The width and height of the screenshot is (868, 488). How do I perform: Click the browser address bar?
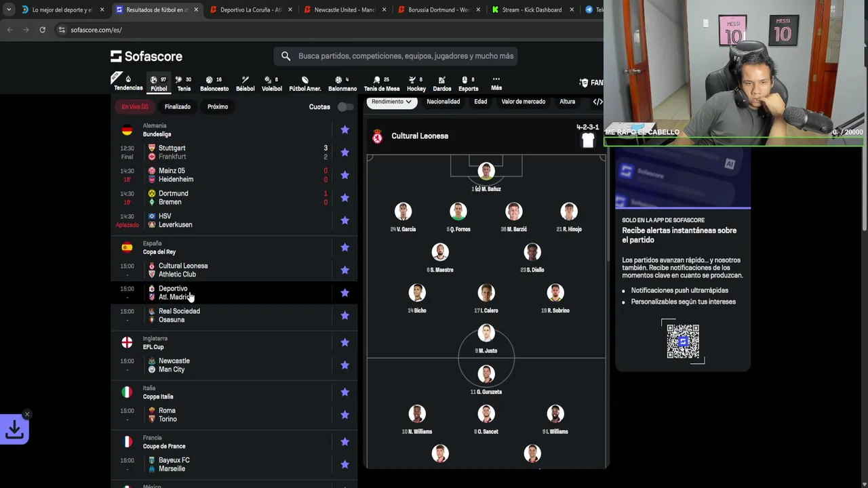(325, 30)
